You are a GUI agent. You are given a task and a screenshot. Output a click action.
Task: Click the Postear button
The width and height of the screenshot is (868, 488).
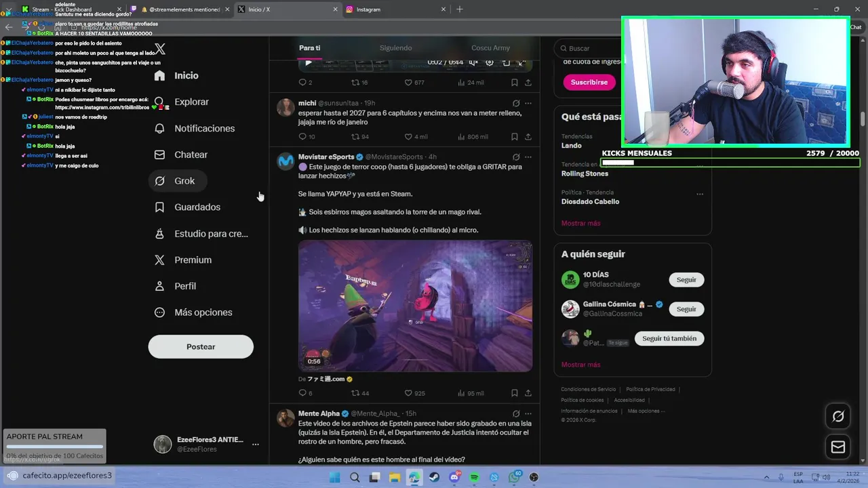click(x=201, y=346)
